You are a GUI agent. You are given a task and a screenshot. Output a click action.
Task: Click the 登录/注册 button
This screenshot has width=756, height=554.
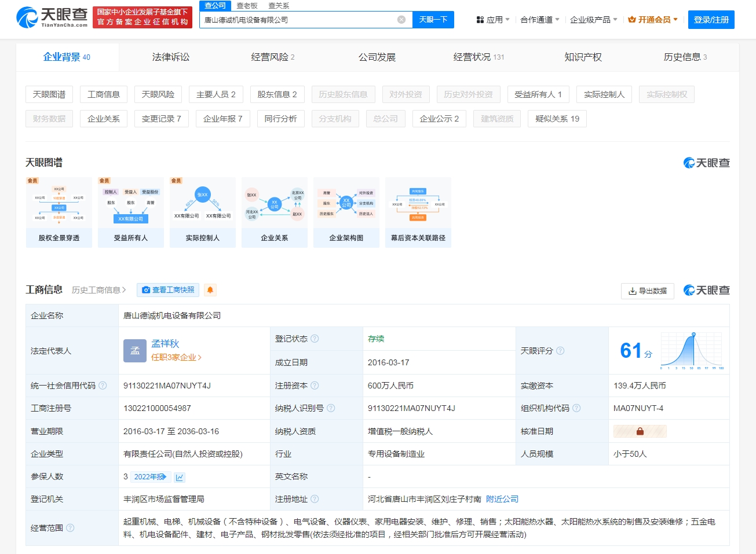pyautogui.click(x=711, y=20)
